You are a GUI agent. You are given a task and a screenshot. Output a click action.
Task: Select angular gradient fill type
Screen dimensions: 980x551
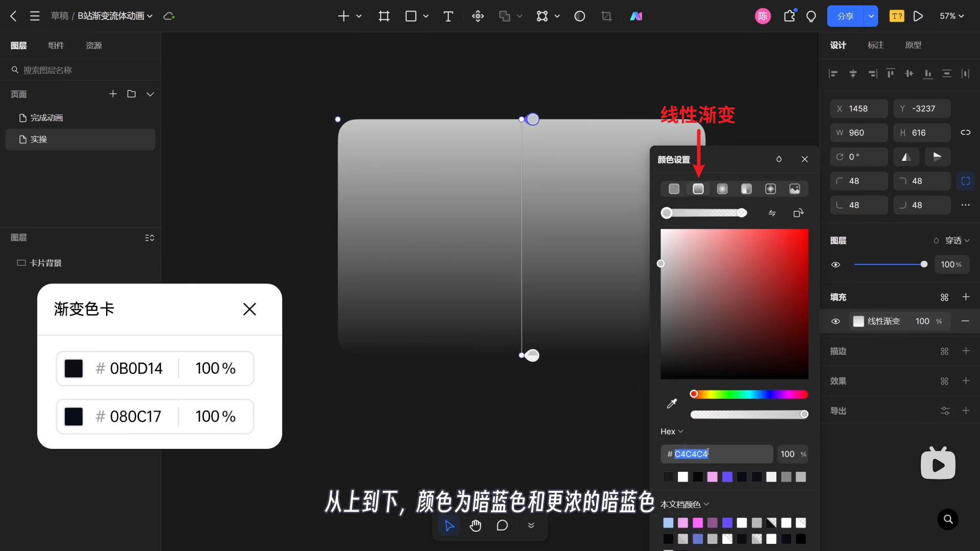click(746, 189)
